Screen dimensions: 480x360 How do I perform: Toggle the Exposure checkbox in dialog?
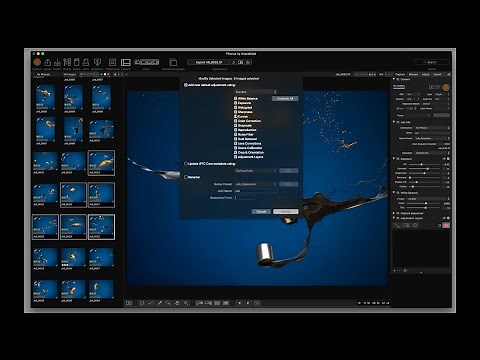235,103
